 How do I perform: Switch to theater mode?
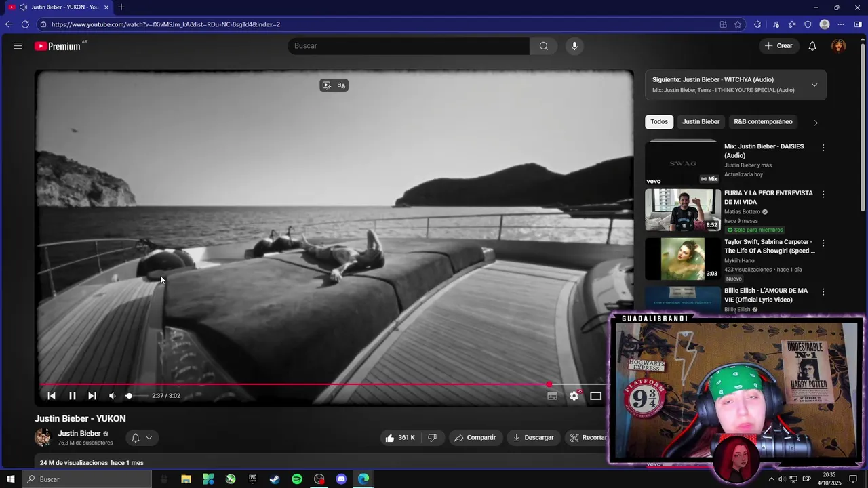(x=595, y=396)
